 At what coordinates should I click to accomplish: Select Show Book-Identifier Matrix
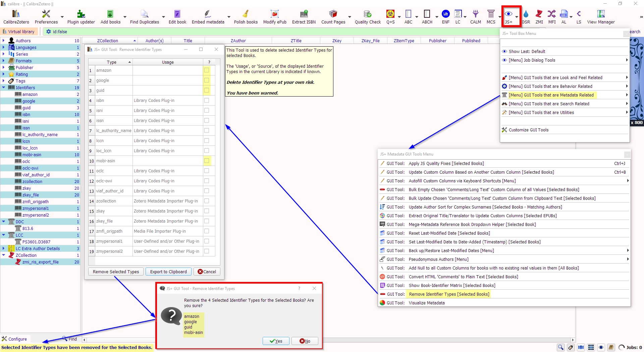click(x=504, y=286)
